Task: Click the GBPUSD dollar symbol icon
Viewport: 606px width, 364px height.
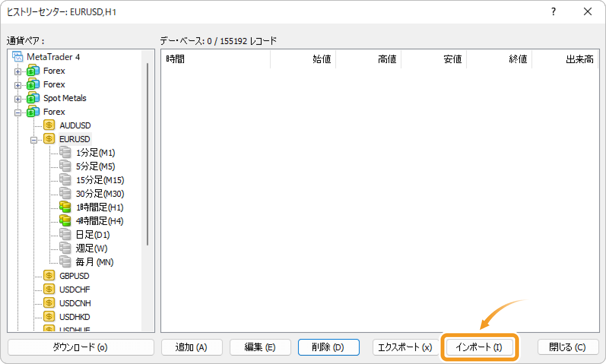Action: point(49,275)
